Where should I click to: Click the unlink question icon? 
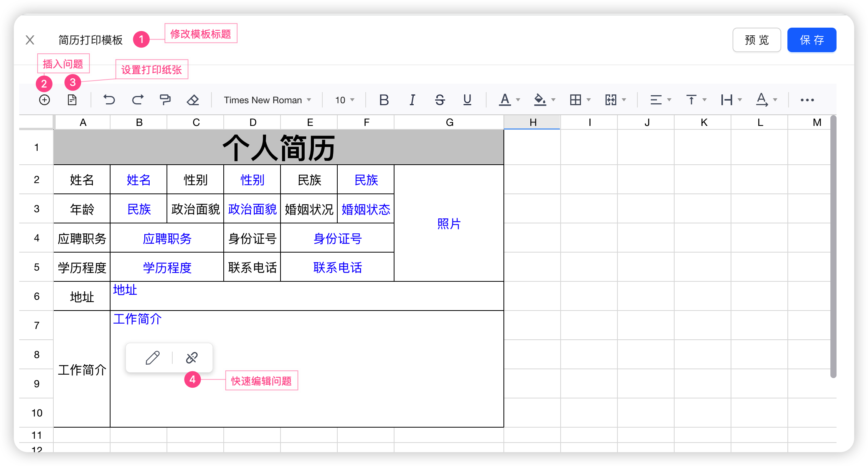[191, 358]
